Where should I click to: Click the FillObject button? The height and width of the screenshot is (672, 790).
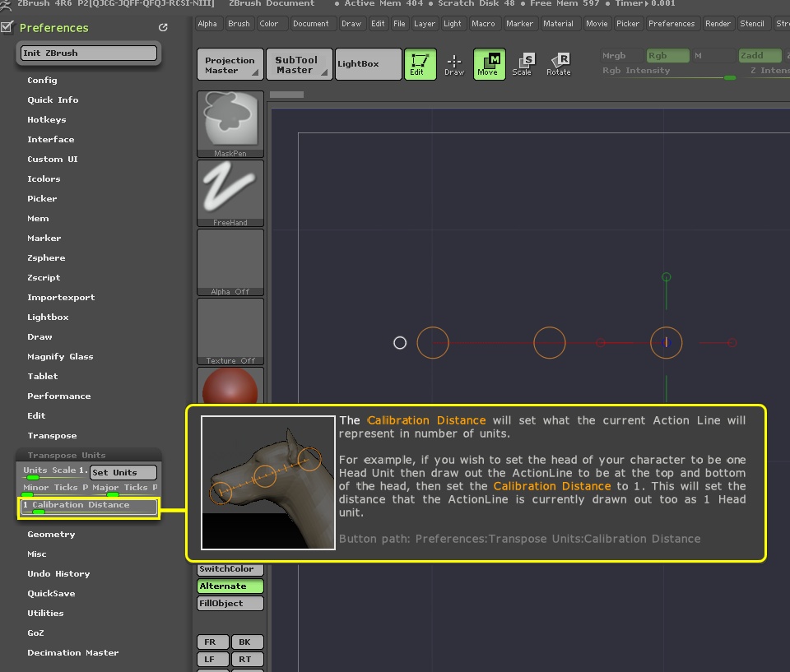pyautogui.click(x=230, y=603)
